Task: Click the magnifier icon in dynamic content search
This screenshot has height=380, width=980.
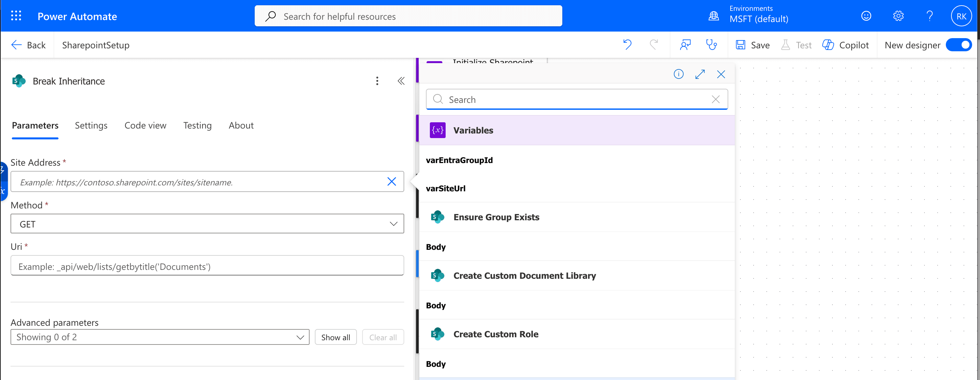Action: (x=438, y=99)
